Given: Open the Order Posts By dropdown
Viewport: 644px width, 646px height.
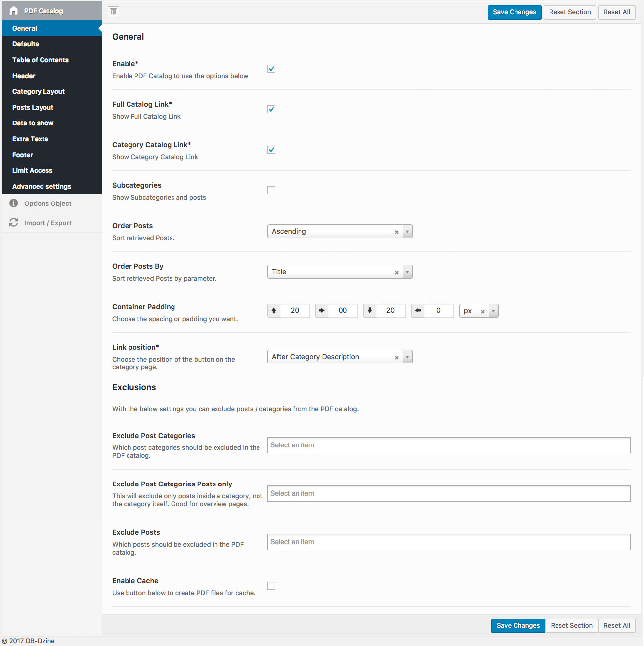Looking at the screenshot, I should point(407,272).
